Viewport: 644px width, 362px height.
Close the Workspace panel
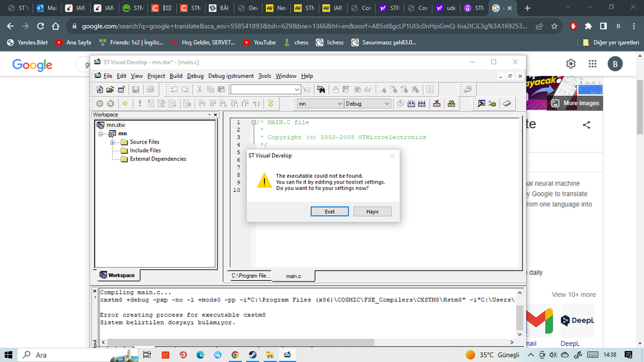pos(215,115)
